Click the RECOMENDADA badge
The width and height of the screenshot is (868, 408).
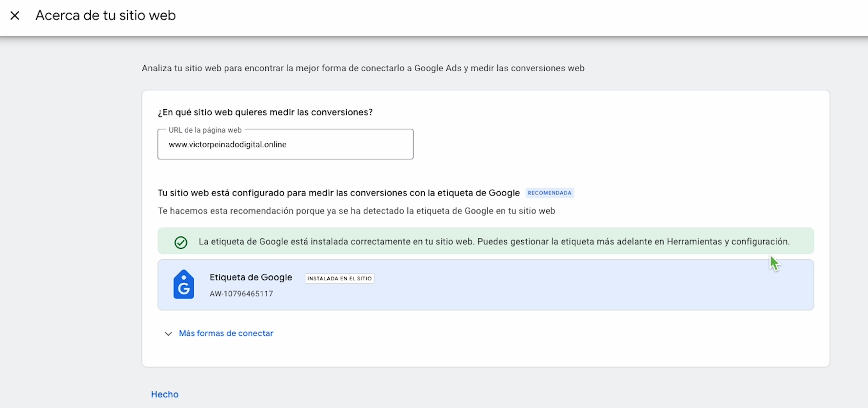click(550, 193)
